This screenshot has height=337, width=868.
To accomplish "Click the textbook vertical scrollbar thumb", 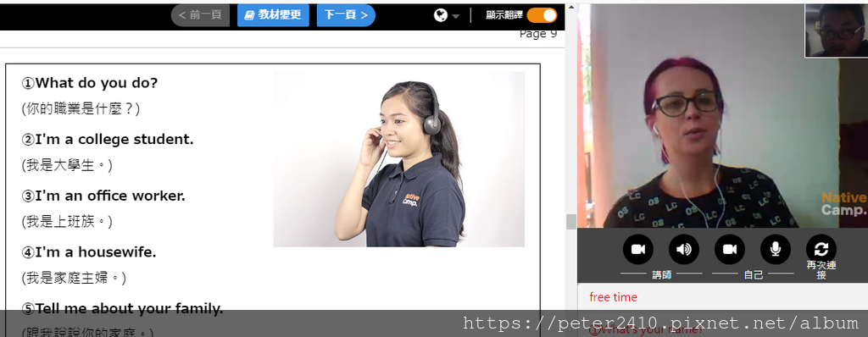I will (x=570, y=222).
